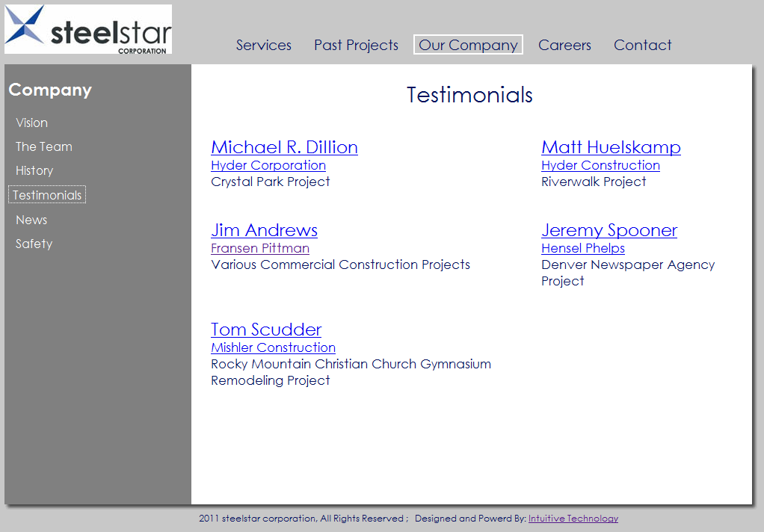Click Denver Newspaper Agency Project text
764x532 pixels.
[x=628, y=273]
